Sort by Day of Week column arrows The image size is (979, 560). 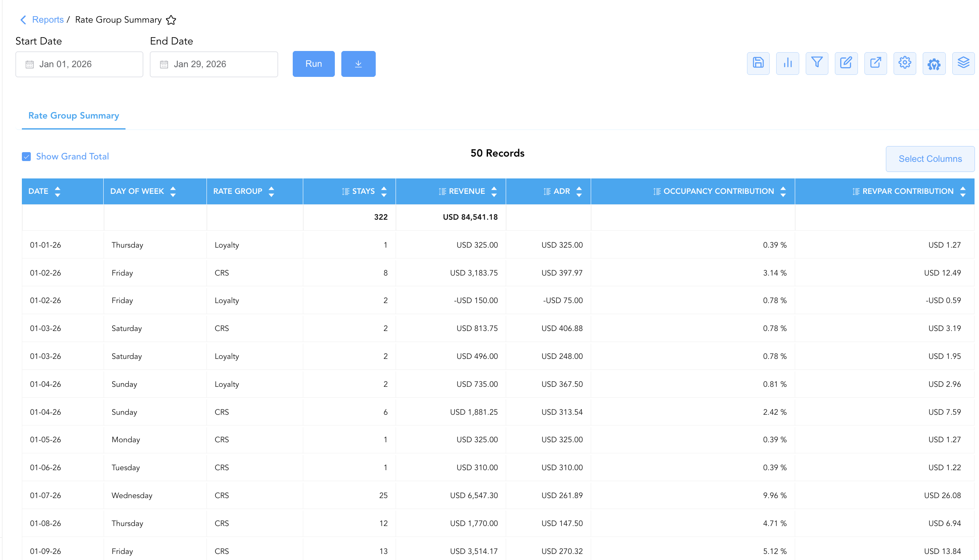[x=173, y=191]
